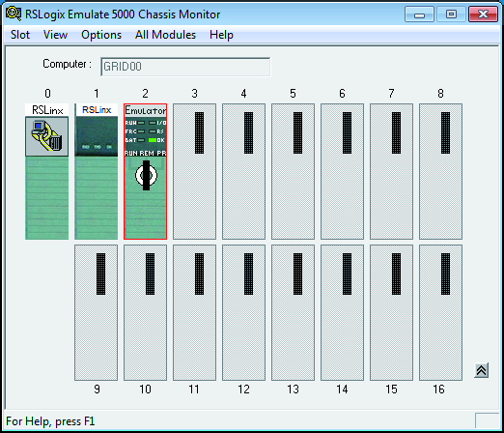Screen dimensions: 504x433
Task: Select empty slot 6
Action: click(x=342, y=171)
